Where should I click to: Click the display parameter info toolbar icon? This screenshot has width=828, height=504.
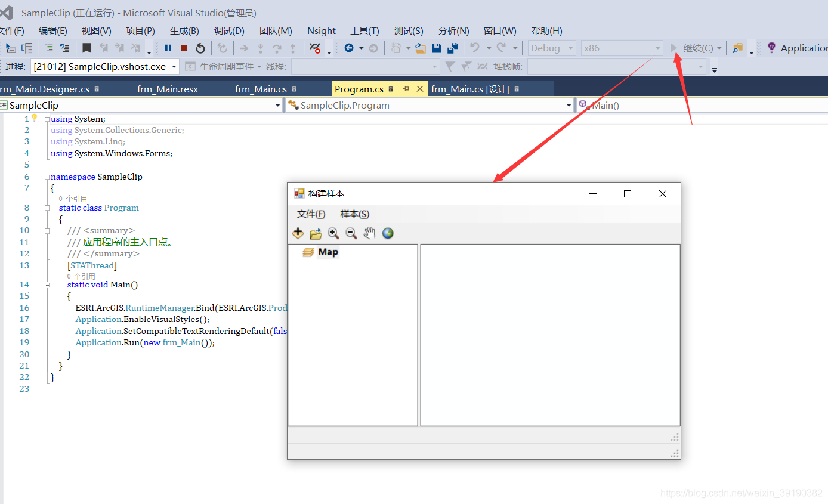27,48
